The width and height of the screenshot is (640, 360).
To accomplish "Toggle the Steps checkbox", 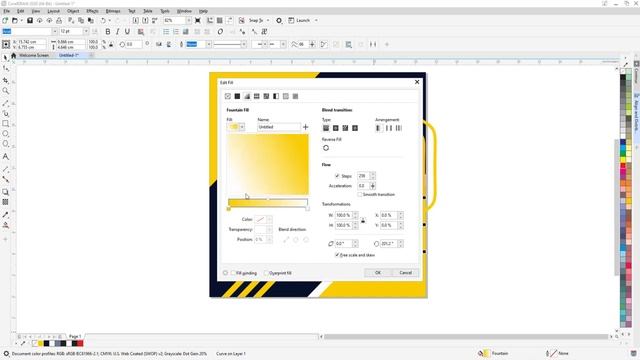I will click(337, 176).
